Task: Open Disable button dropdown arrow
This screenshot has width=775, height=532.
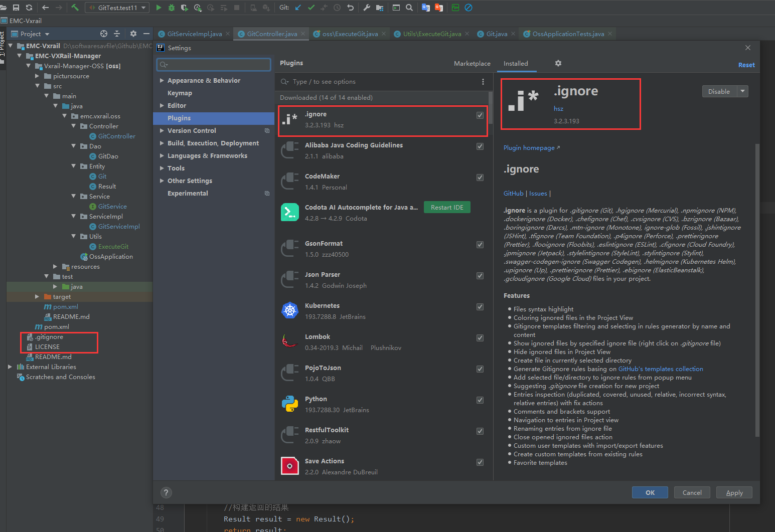Action: pos(742,91)
